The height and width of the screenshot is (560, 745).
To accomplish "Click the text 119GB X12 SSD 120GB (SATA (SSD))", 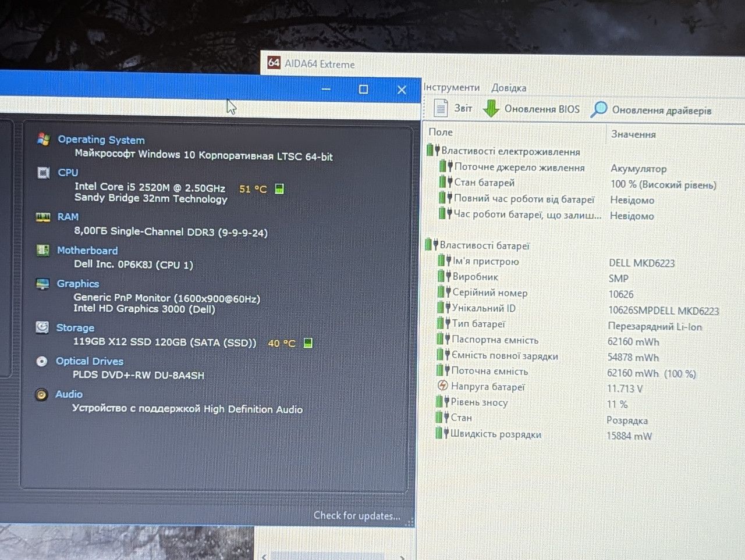I will [x=164, y=343].
